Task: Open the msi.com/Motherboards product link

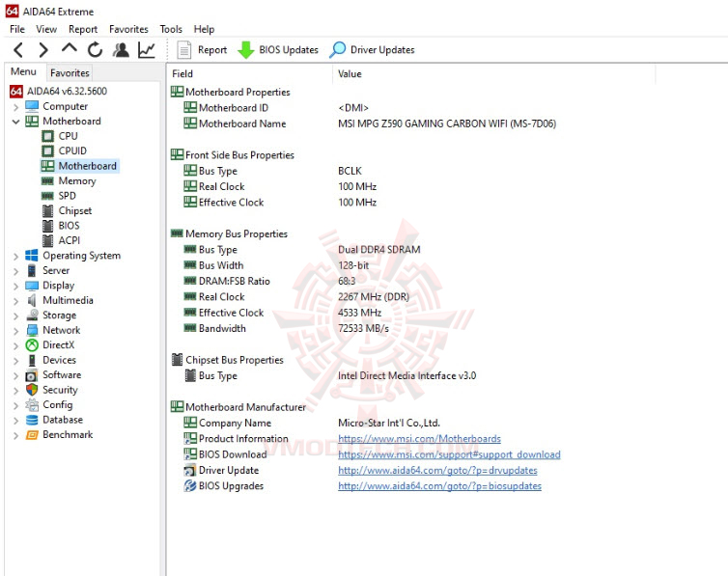Action: tap(419, 438)
